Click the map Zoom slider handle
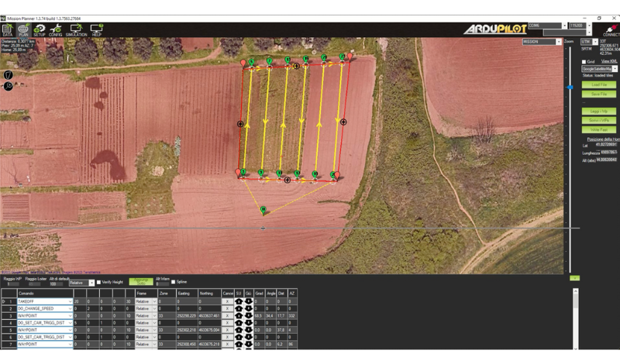620x364 pixels. [x=570, y=88]
